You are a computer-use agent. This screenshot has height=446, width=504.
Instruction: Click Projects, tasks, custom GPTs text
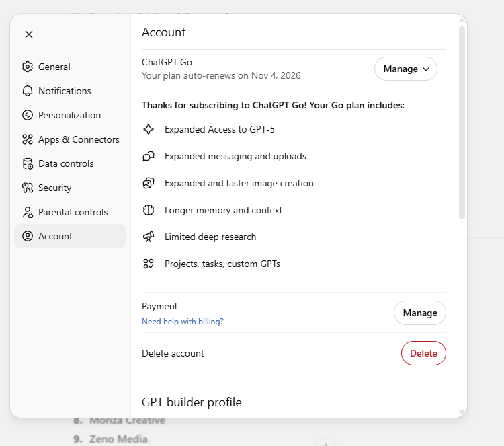coord(222,264)
